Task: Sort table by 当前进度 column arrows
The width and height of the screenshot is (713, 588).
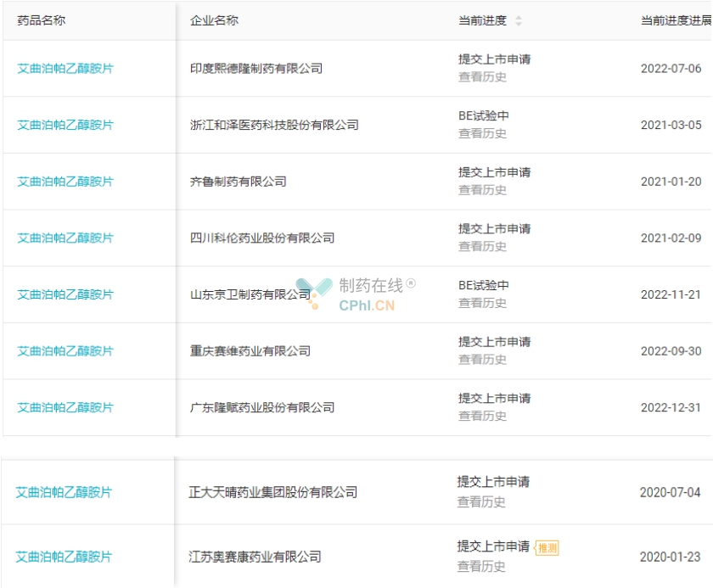Action: tap(519, 20)
